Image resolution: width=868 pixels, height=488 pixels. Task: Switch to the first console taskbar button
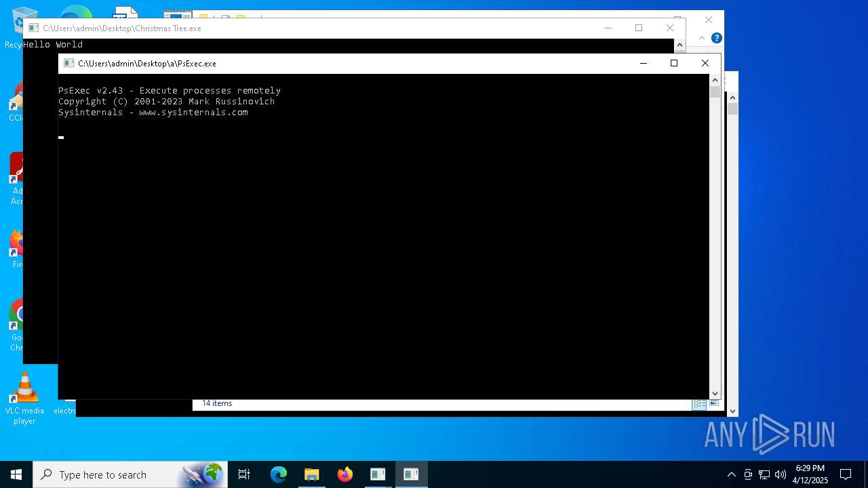click(x=378, y=474)
